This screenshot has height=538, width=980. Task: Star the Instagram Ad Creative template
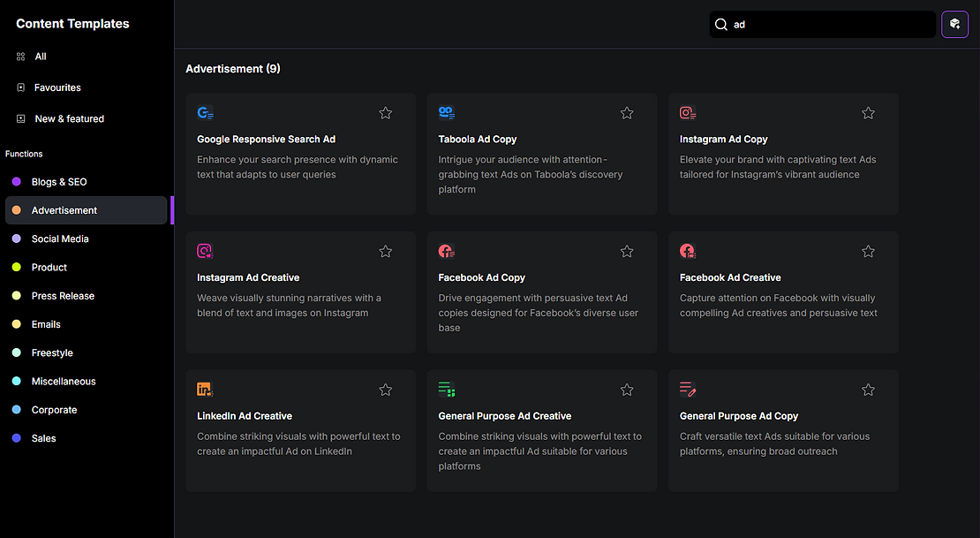point(386,251)
